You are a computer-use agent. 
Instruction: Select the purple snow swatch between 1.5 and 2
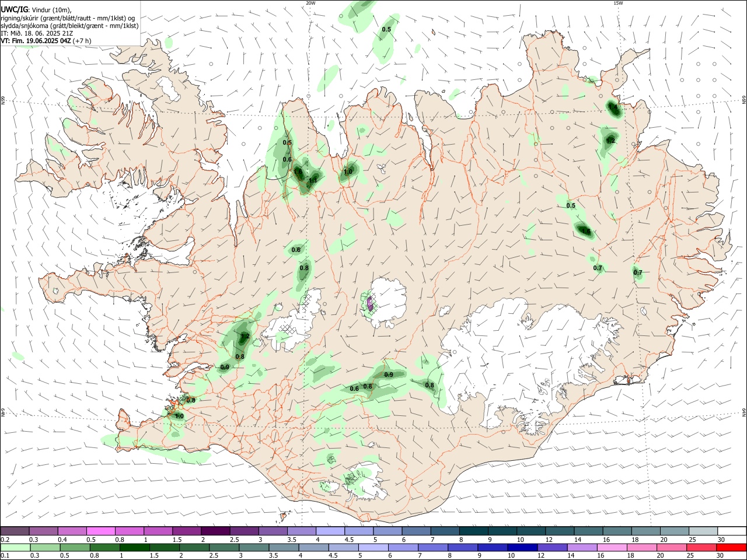click(x=187, y=531)
